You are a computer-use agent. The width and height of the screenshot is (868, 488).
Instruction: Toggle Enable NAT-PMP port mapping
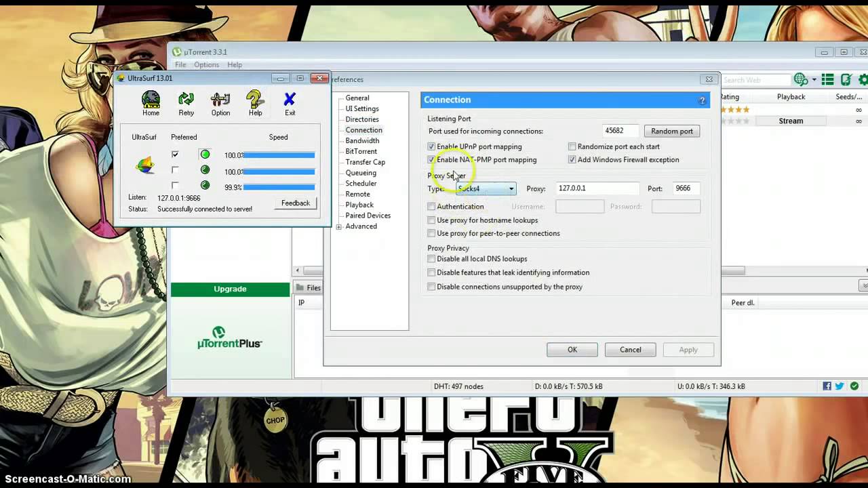(x=431, y=160)
